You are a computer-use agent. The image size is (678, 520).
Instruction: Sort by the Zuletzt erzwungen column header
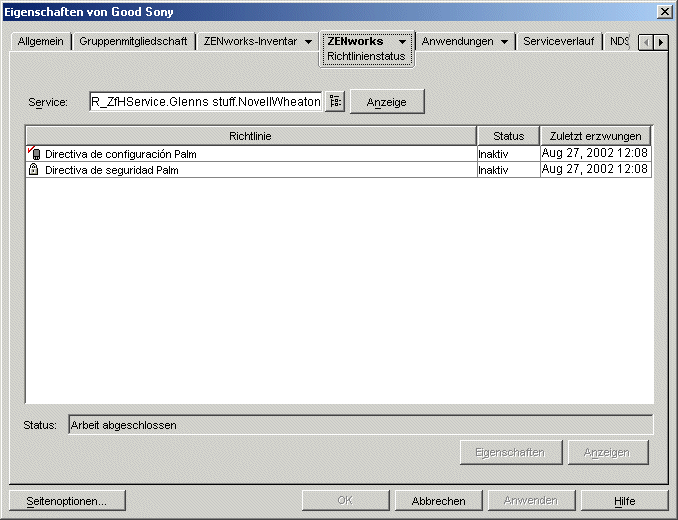point(595,136)
